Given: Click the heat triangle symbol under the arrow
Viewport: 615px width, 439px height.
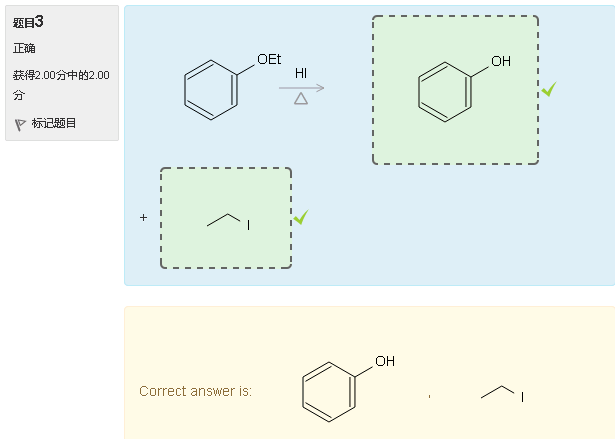Looking at the screenshot, I should 301,98.
